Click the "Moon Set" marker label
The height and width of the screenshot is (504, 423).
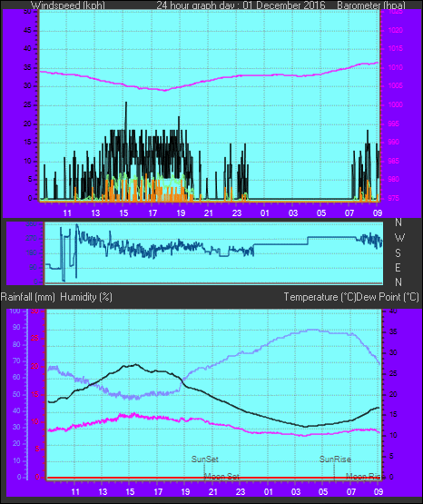coord(221,477)
